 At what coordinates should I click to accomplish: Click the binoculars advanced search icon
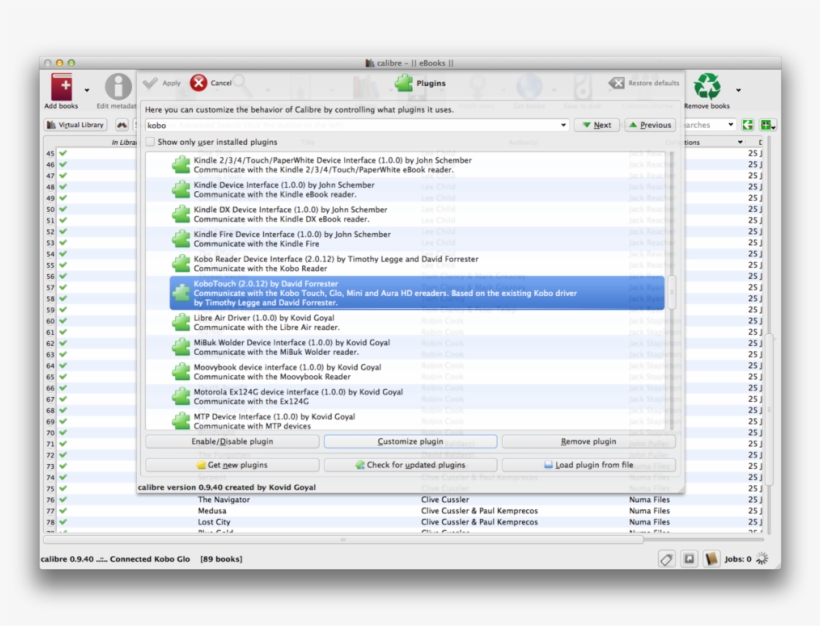pyautogui.click(x=122, y=125)
